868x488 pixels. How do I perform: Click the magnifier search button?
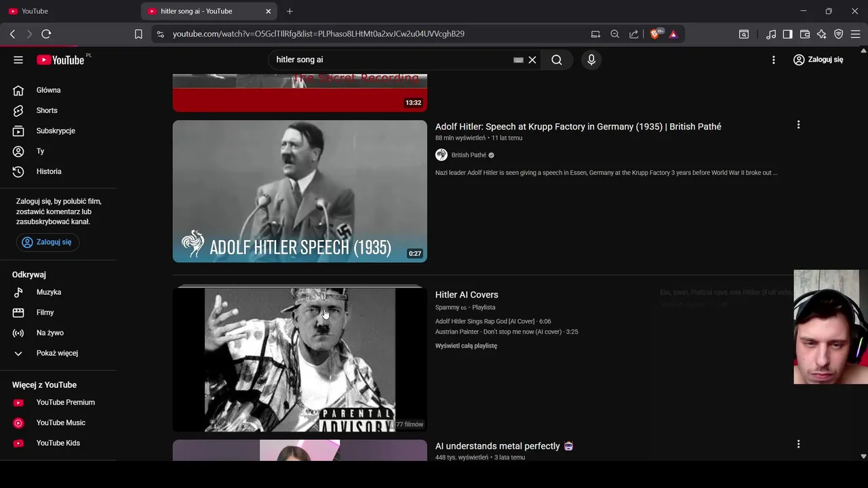[557, 60]
